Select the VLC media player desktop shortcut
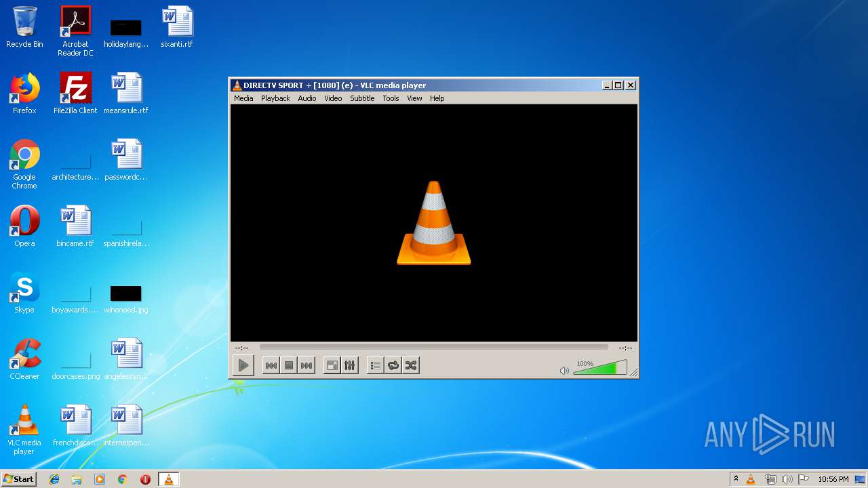Image resolution: width=868 pixels, height=488 pixels. 24,430
